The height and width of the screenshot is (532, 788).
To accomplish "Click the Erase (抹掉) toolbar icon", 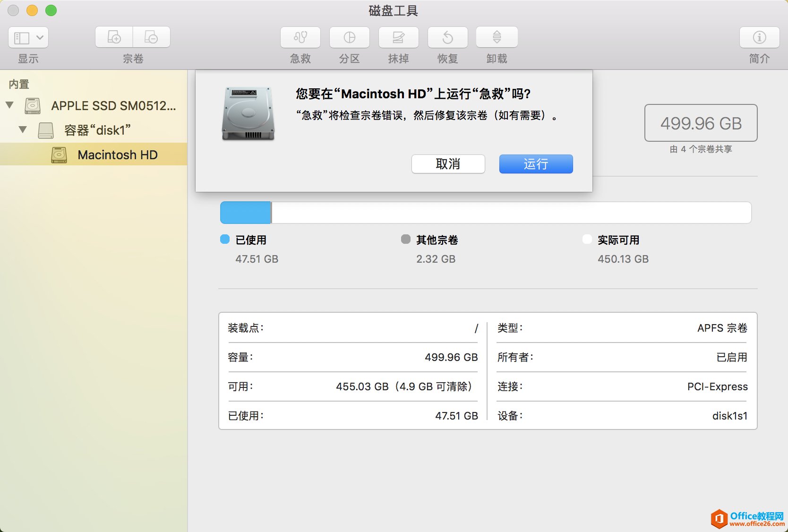I will 399,37.
